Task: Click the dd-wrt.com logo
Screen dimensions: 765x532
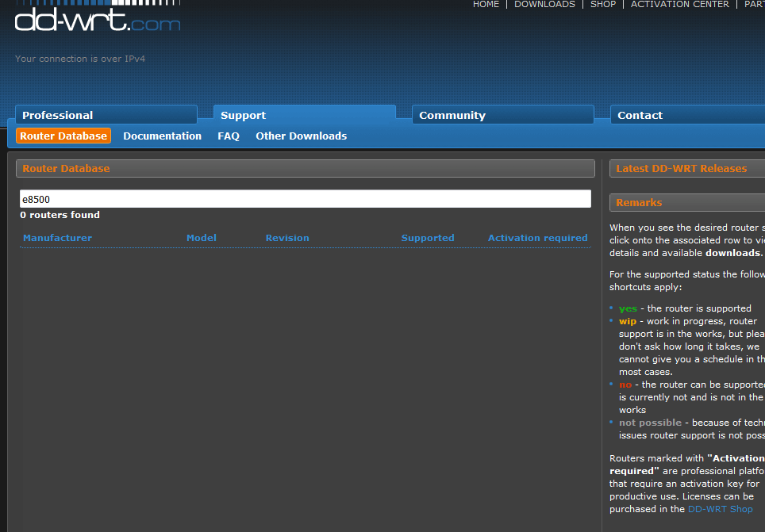Action: 98,17
